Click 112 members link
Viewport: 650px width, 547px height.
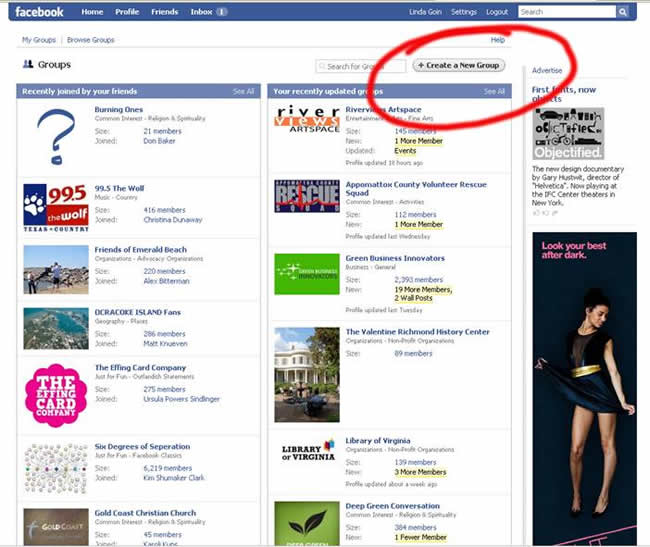point(415,214)
